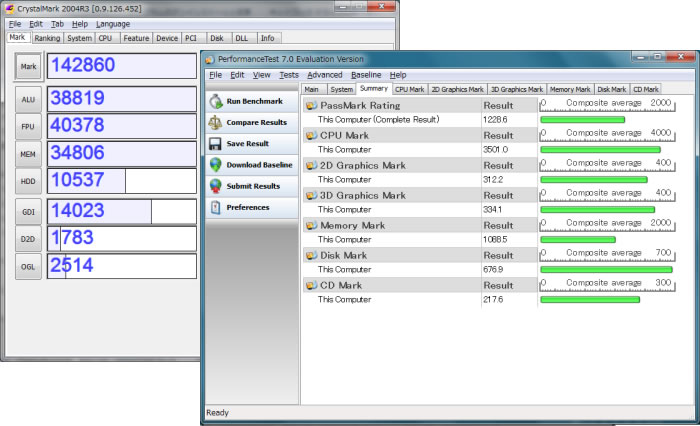
Task: Open the Language menu in CrystalMark
Action: 113,24
